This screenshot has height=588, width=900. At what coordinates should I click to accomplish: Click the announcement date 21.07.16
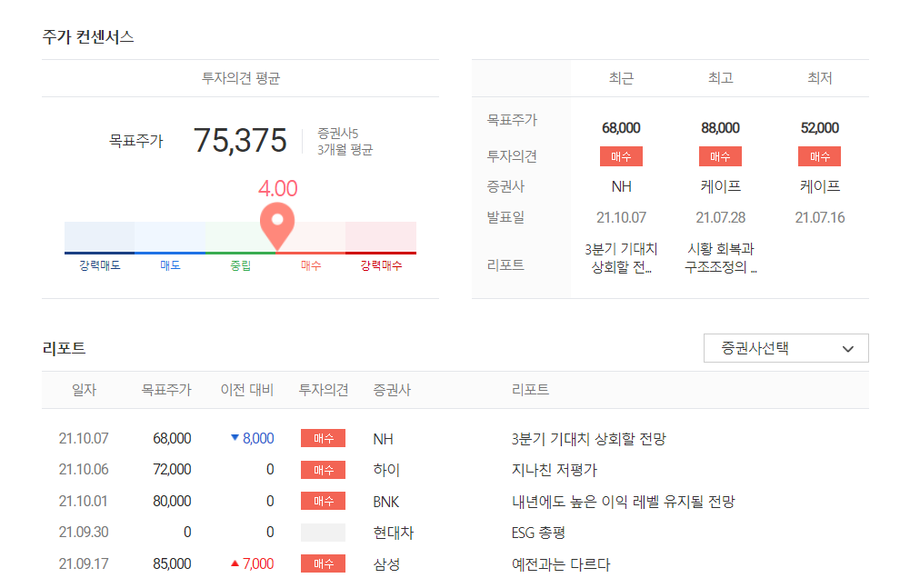point(820,217)
